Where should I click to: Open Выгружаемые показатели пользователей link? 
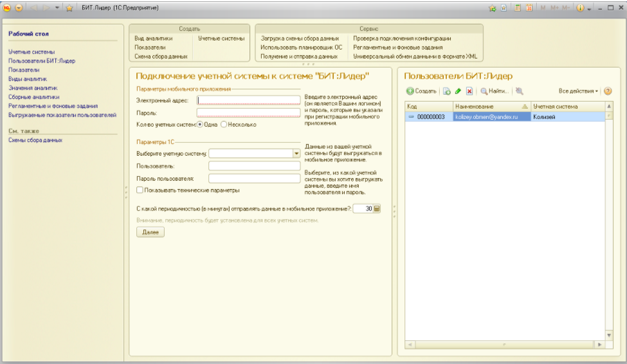coord(62,115)
